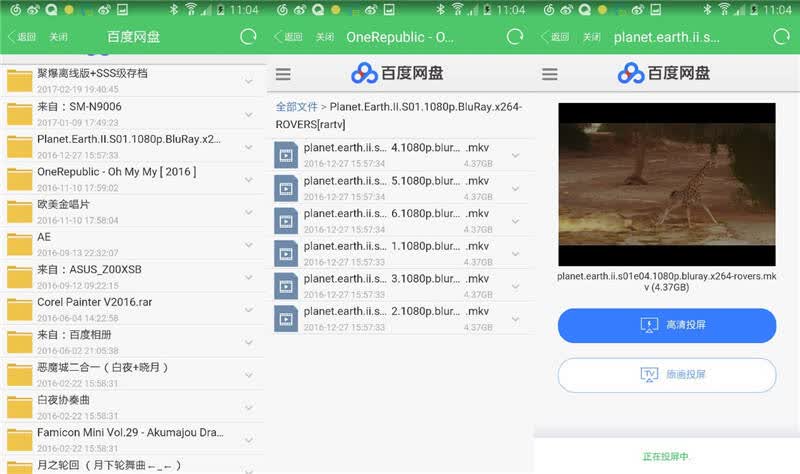Open the 欧美金唱片 folder icon

(20, 212)
